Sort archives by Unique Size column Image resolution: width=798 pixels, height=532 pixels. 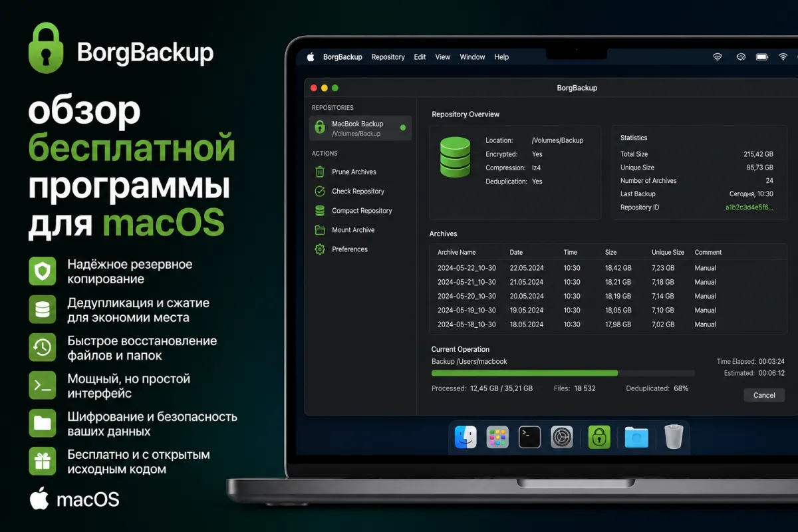pyautogui.click(x=668, y=252)
